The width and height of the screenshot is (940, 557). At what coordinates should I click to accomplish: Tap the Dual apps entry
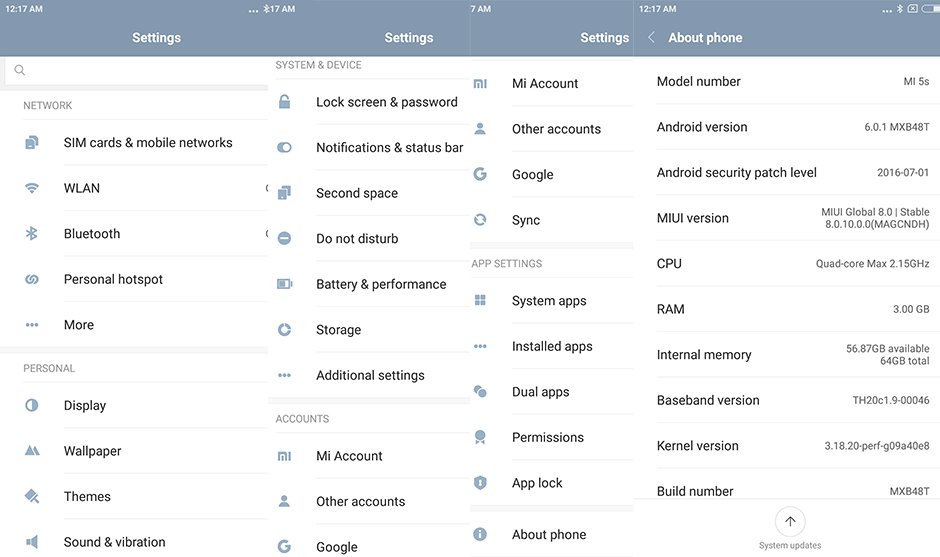[x=540, y=392]
